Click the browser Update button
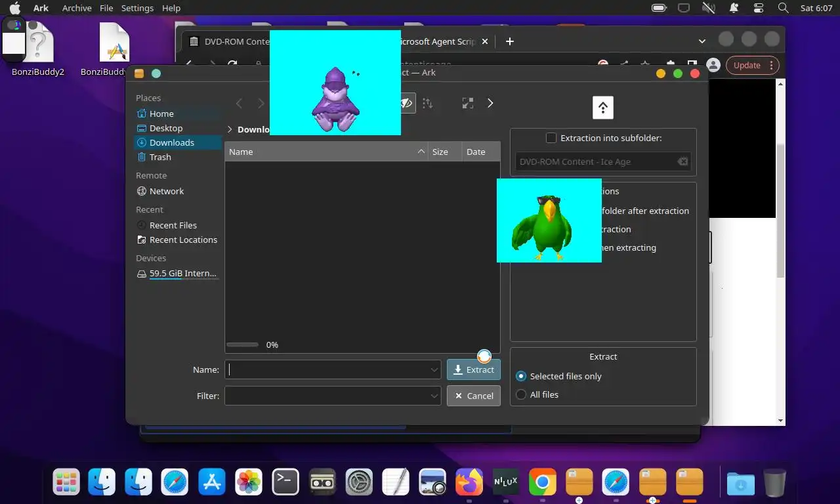Screen dimensions: 840x504 point(753,65)
